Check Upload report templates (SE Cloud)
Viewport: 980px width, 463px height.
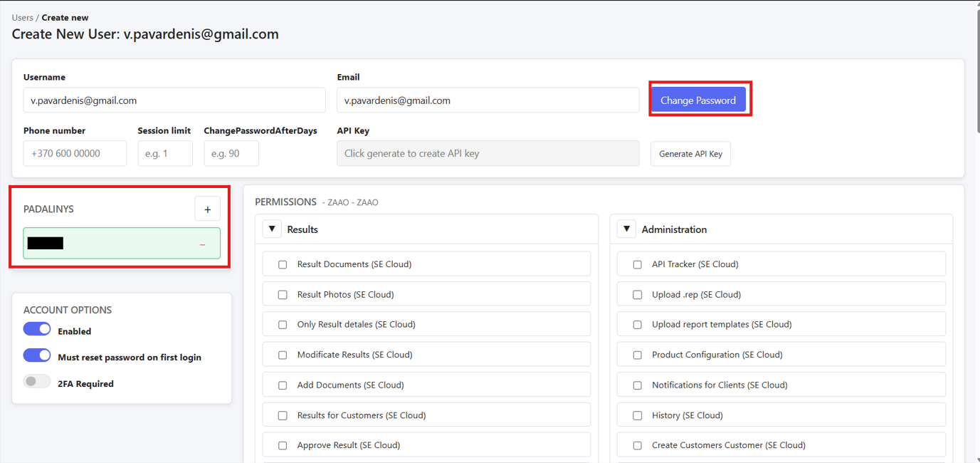pyautogui.click(x=638, y=325)
